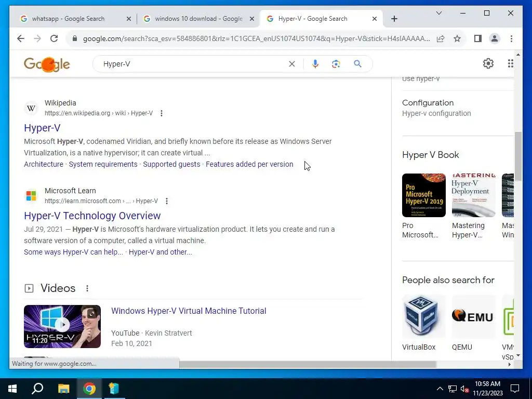The width and height of the screenshot is (532, 399).
Task: Open the tab search dropdown arrow
Action: pyautogui.click(x=438, y=13)
